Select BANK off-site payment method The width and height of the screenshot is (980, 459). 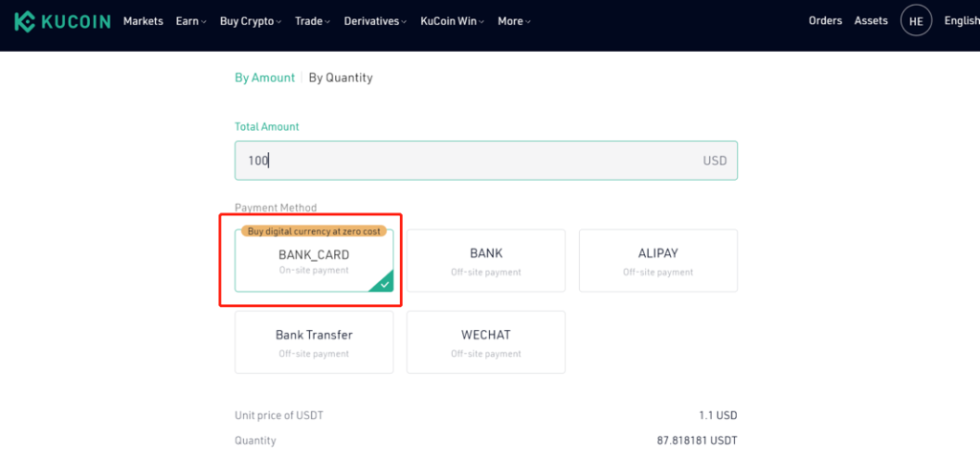pos(485,260)
